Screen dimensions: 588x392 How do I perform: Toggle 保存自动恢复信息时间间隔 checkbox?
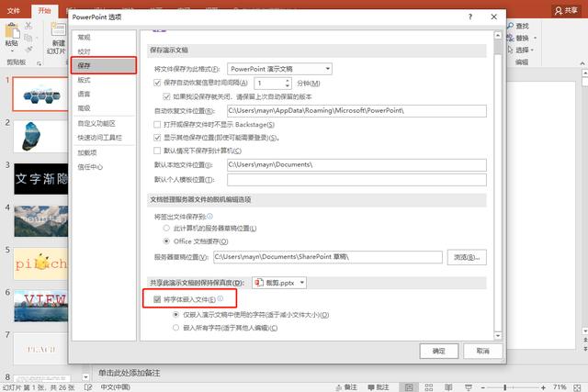(157, 83)
